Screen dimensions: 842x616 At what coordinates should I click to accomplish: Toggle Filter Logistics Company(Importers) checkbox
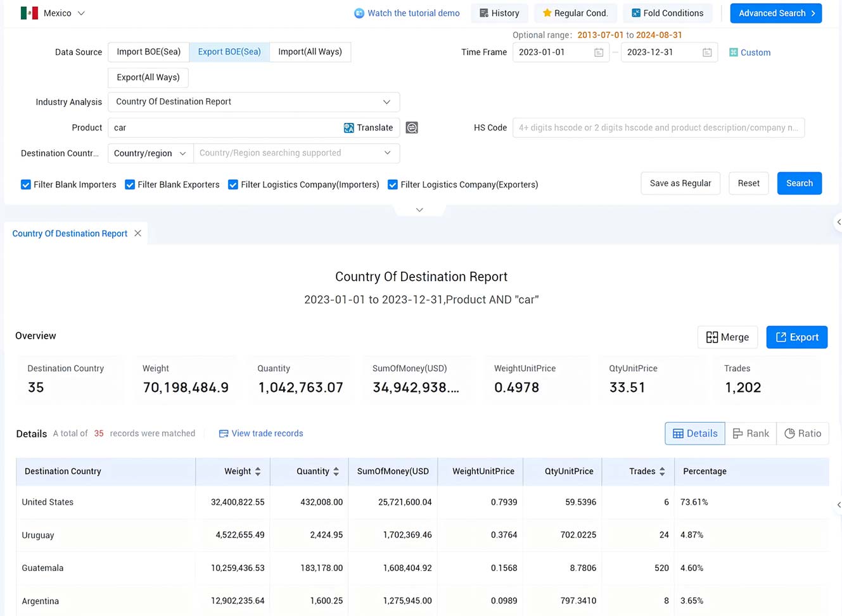(233, 185)
